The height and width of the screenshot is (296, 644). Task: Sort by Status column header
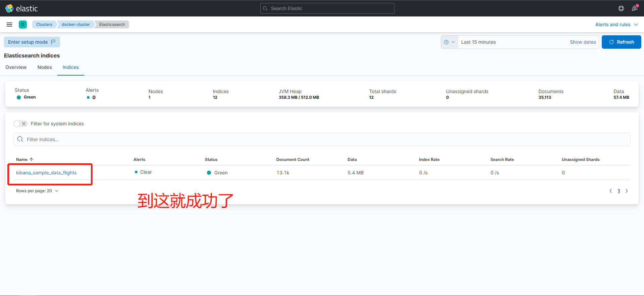point(211,160)
